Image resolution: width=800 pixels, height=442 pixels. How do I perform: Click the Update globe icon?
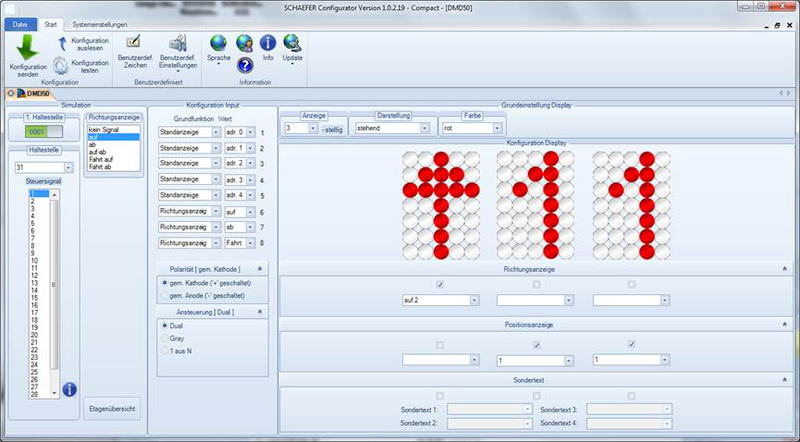pyautogui.click(x=292, y=43)
